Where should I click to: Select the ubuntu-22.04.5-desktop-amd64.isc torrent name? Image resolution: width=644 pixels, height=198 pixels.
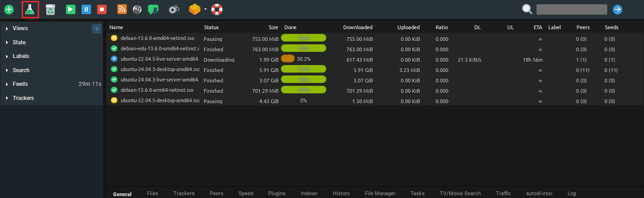160,101
